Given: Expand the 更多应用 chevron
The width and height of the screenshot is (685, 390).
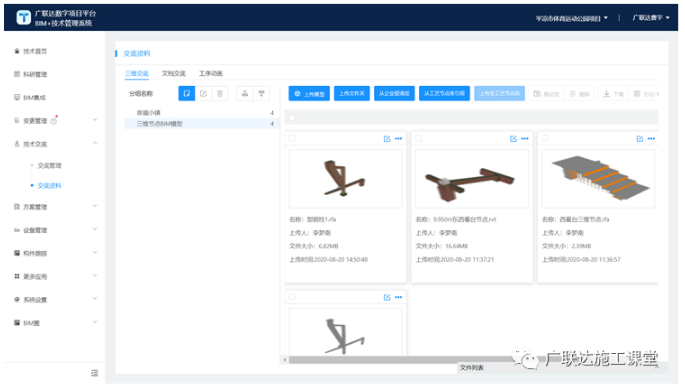Looking at the screenshot, I should click(95, 276).
